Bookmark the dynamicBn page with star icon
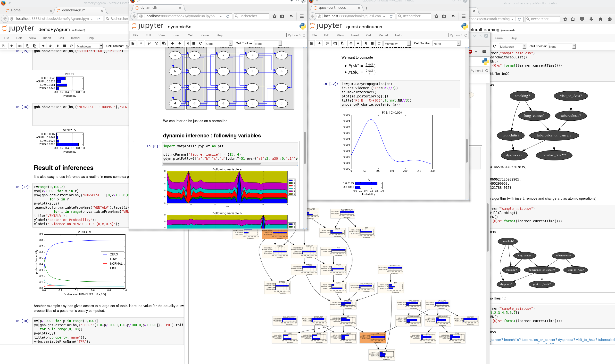Screen dimensions: 615x364 pos(274,16)
